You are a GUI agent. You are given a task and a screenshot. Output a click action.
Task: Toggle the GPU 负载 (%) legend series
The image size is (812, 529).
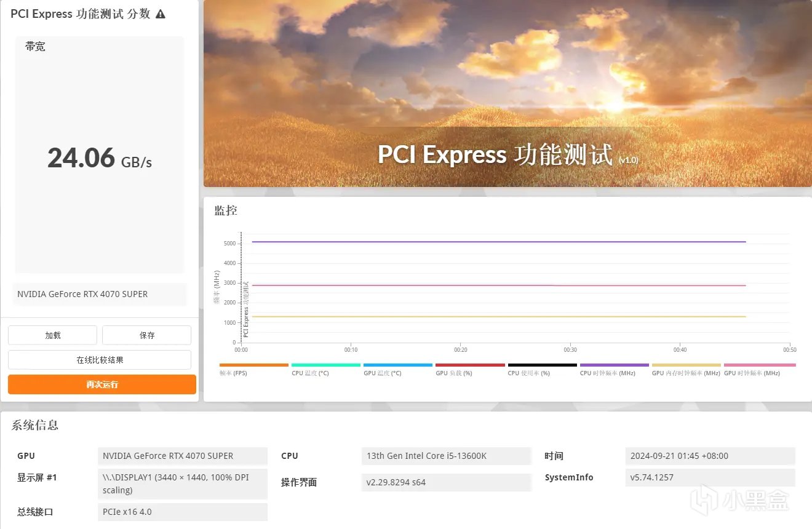coord(470,370)
